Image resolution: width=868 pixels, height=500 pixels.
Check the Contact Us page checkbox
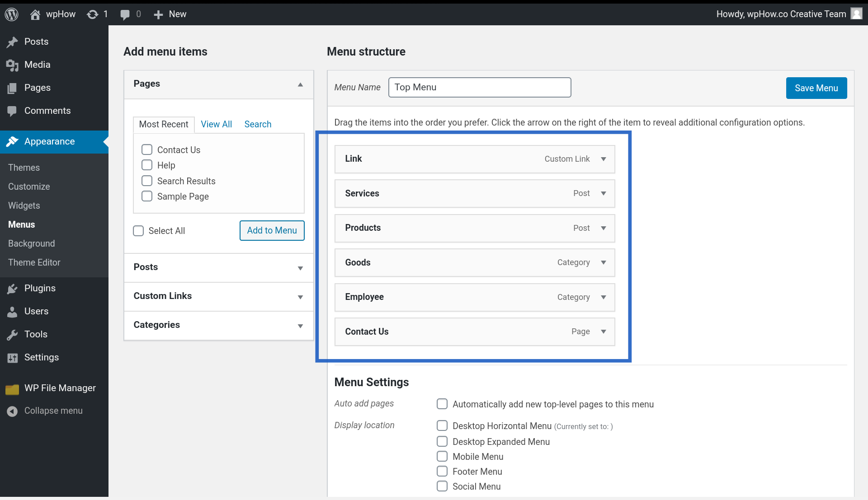pos(146,150)
